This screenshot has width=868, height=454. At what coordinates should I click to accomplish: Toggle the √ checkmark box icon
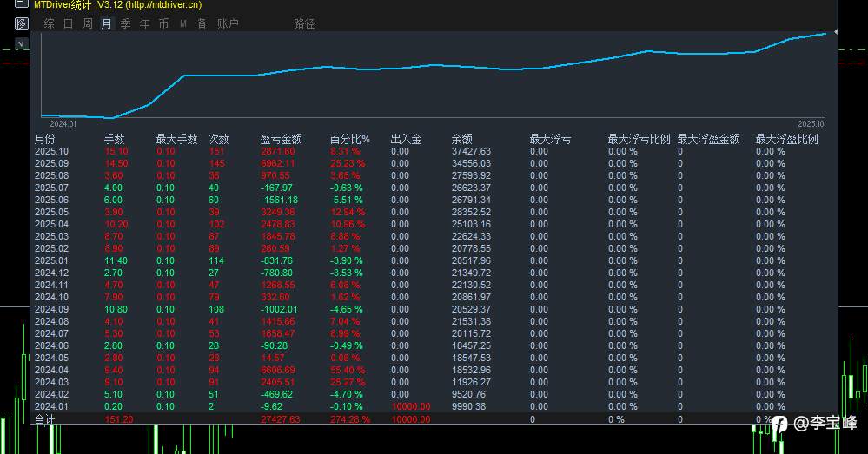tap(21, 43)
